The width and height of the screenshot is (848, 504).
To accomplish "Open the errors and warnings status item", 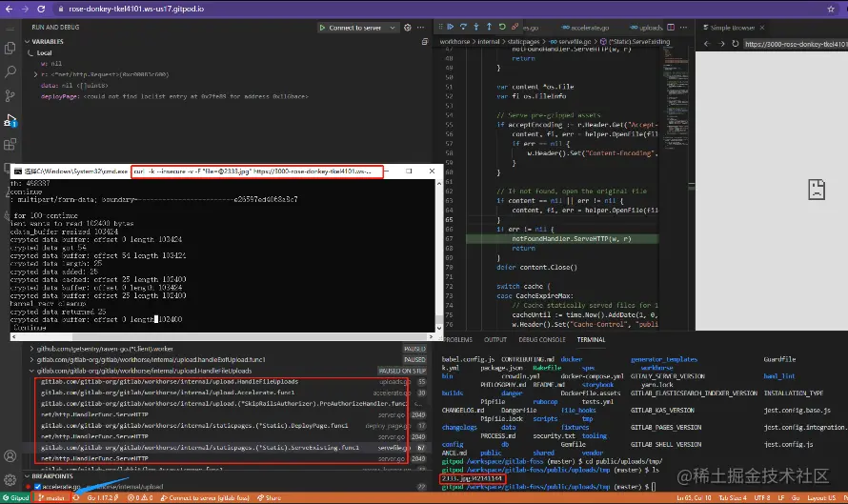I will point(140,497).
